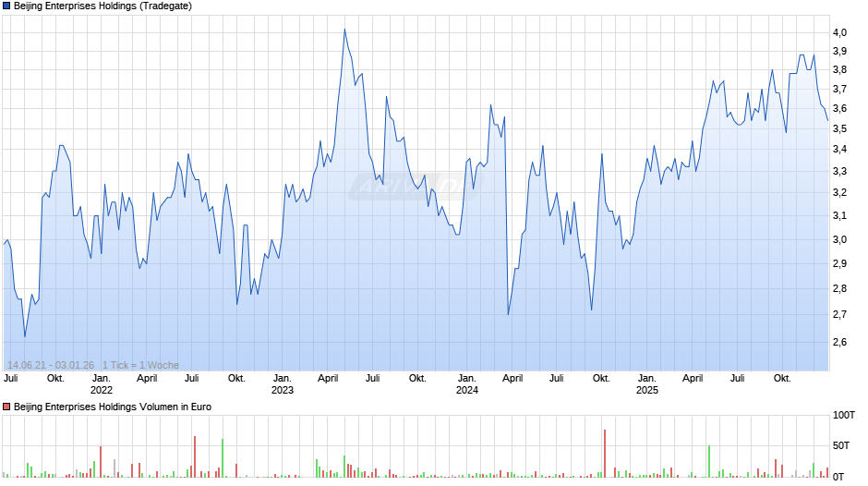The image size is (868, 486).
Task: Click the Jan. 2025 time axis label
Action: tap(647, 384)
